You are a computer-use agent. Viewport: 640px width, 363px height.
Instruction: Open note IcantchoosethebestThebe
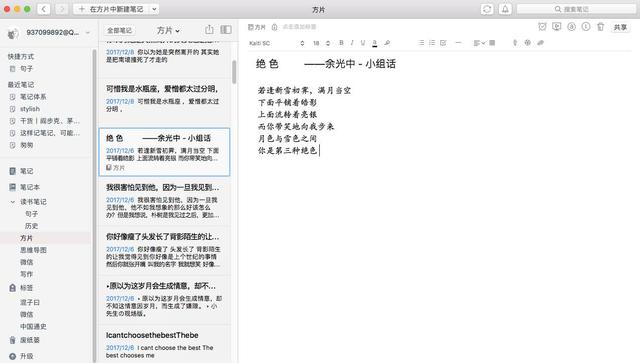(164, 345)
